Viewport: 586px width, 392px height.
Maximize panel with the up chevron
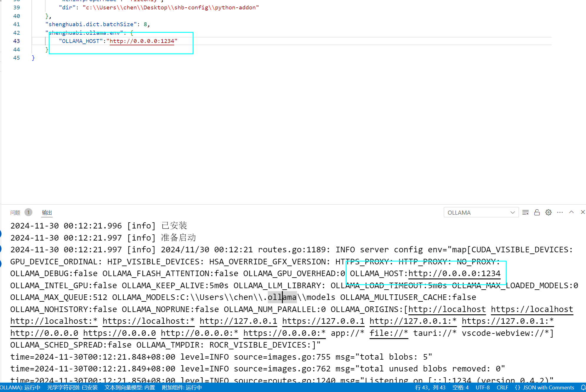point(571,212)
